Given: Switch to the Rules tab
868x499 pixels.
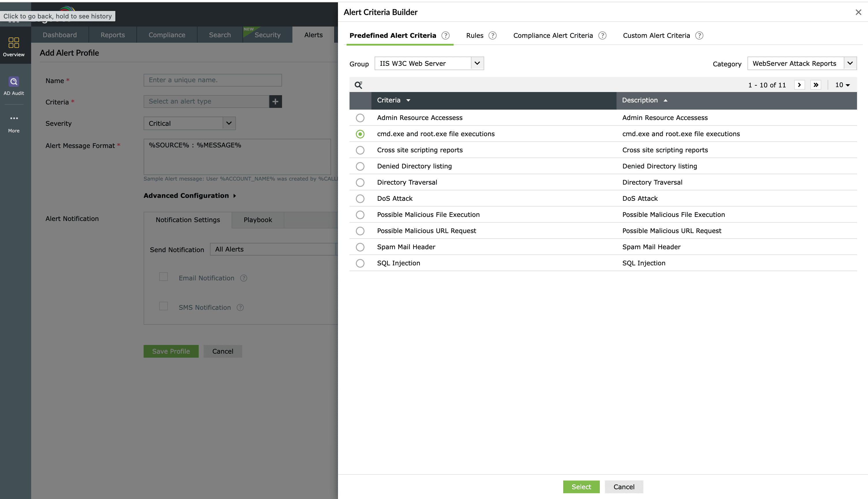Looking at the screenshot, I should [474, 36].
